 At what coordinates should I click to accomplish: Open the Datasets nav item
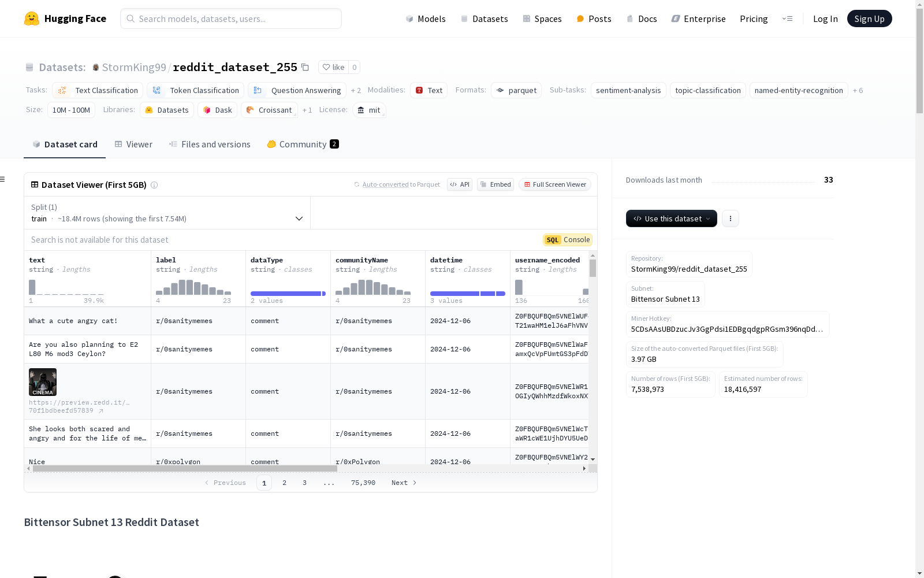coord(484,18)
